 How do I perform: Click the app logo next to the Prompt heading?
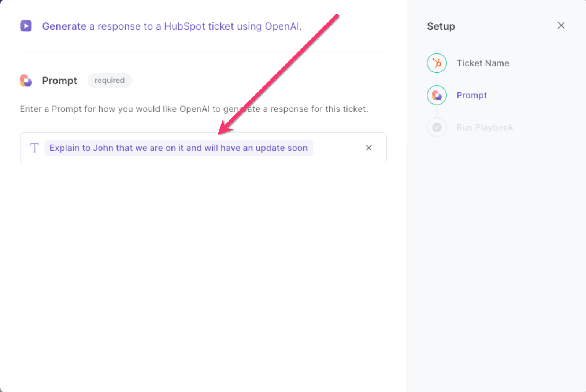25,81
